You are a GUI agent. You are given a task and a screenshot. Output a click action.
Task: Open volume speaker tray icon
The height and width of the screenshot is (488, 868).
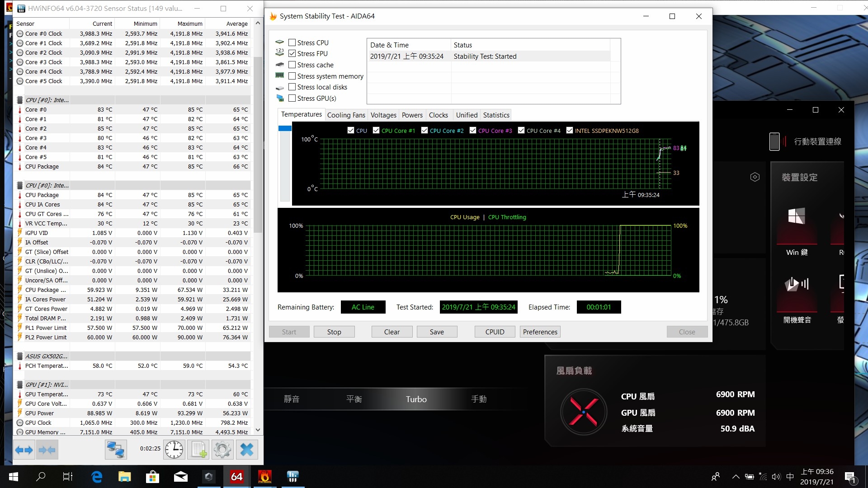(x=776, y=477)
